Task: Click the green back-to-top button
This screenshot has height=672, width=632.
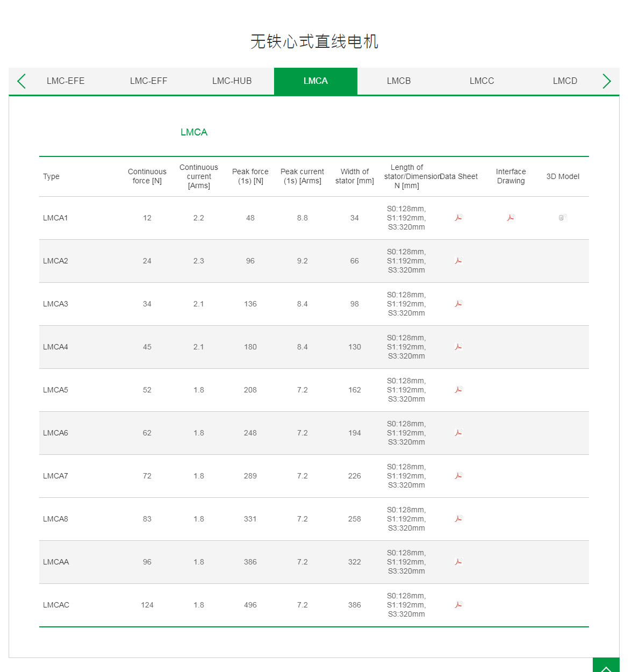Action: pos(606,666)
